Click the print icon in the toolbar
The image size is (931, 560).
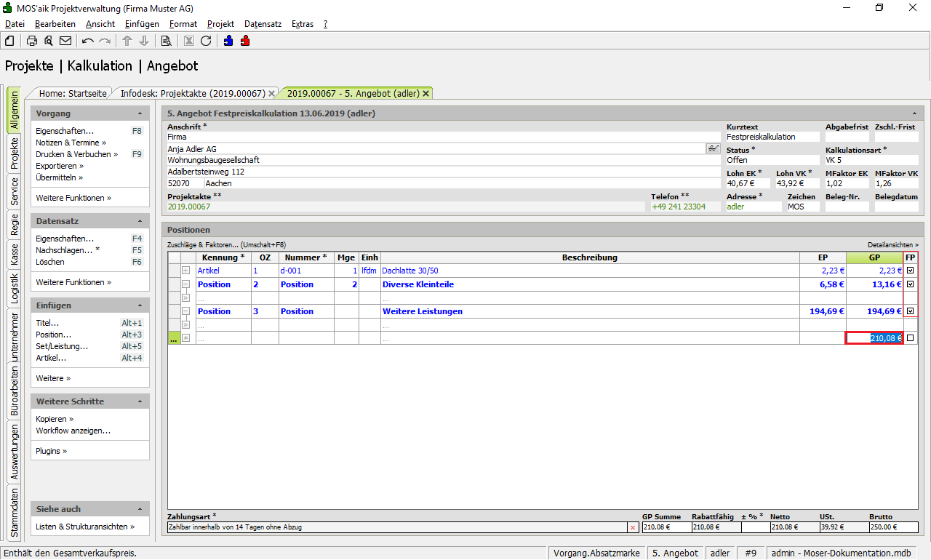[x=32, y=41]
